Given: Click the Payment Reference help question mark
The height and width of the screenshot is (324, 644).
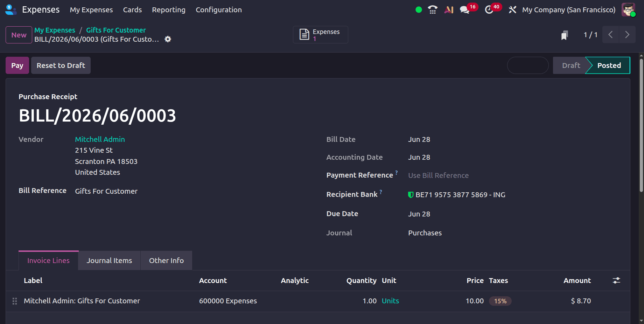Looking at the screenshot, I should (397, 172).
